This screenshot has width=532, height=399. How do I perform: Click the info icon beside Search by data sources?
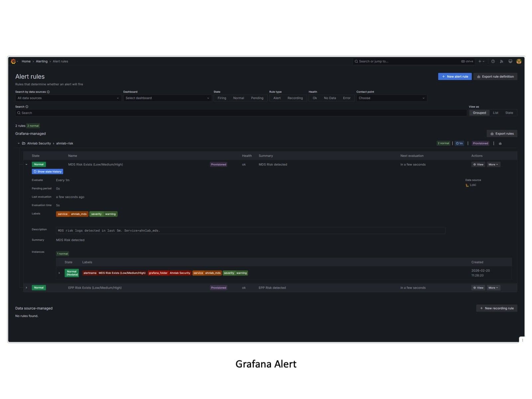point(48,92)
